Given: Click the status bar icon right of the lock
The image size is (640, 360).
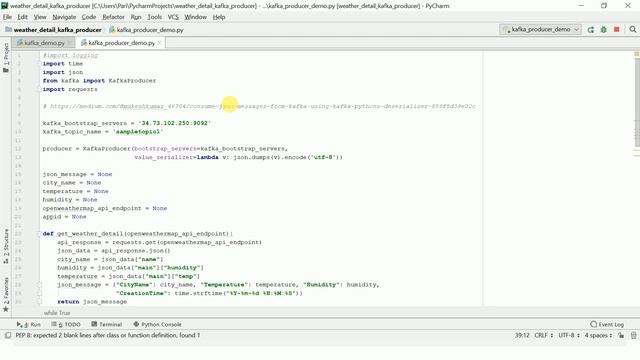Looking at the screenshot, I should [633, 335].
